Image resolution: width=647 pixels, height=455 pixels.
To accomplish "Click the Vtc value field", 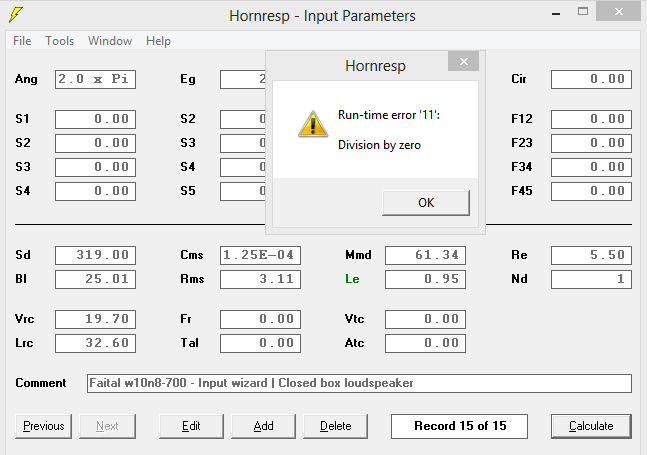I will pyautogui.click(x=425, y=319).
